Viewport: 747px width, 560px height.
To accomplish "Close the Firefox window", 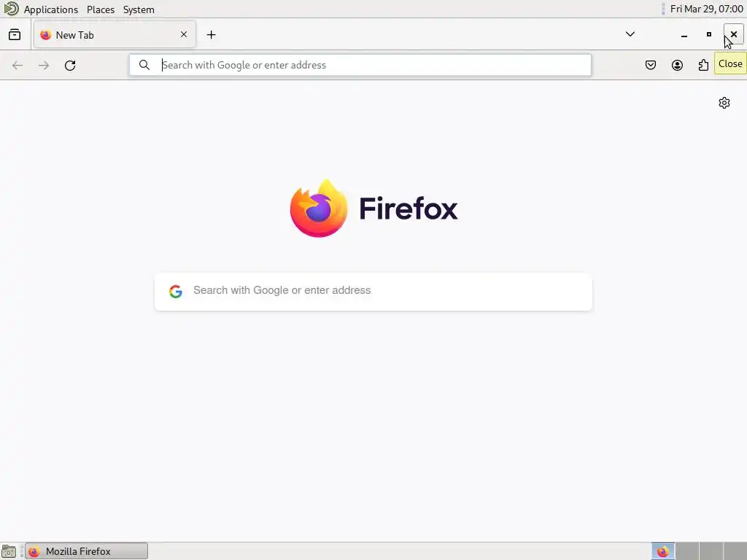I will [734, 34].
